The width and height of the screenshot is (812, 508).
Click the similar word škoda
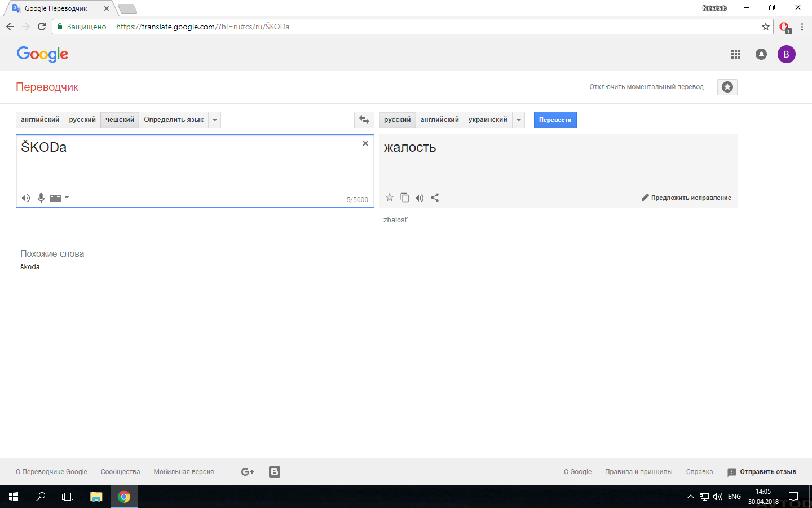[30, 267]
